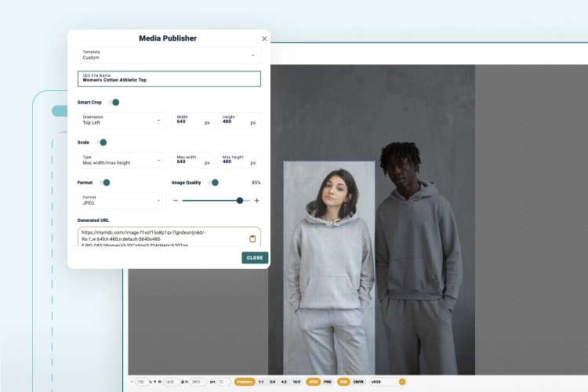Disable the Scale toggle
Screen dimensions: 588x392
[101, 143]
